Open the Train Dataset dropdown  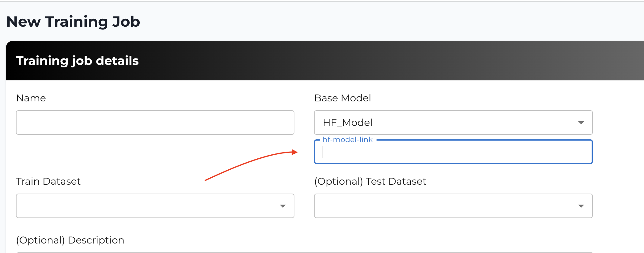click(155, 206)
